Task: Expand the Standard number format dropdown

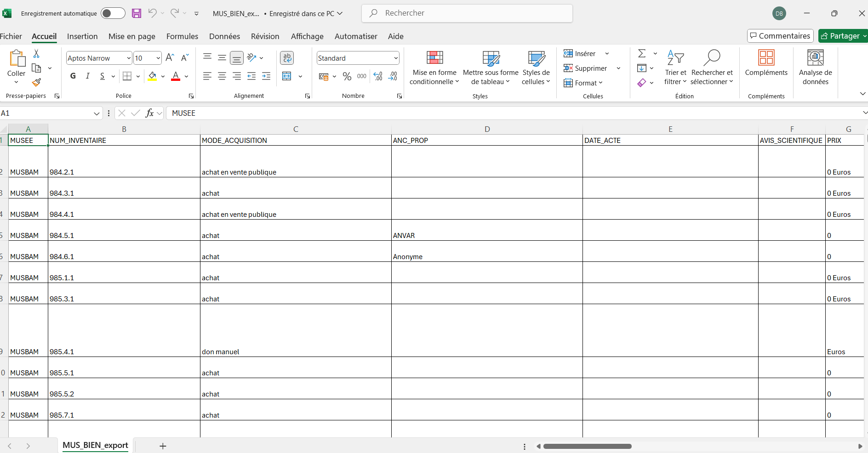Action: click(x=395, y=58)
